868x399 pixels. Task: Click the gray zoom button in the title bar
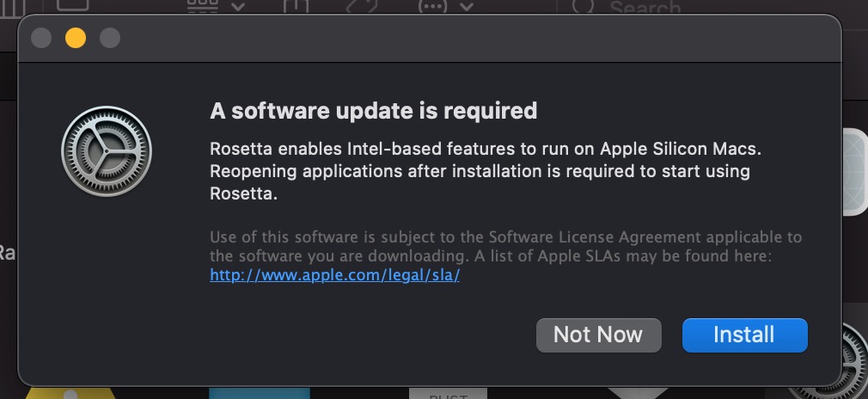coord(110,39)
